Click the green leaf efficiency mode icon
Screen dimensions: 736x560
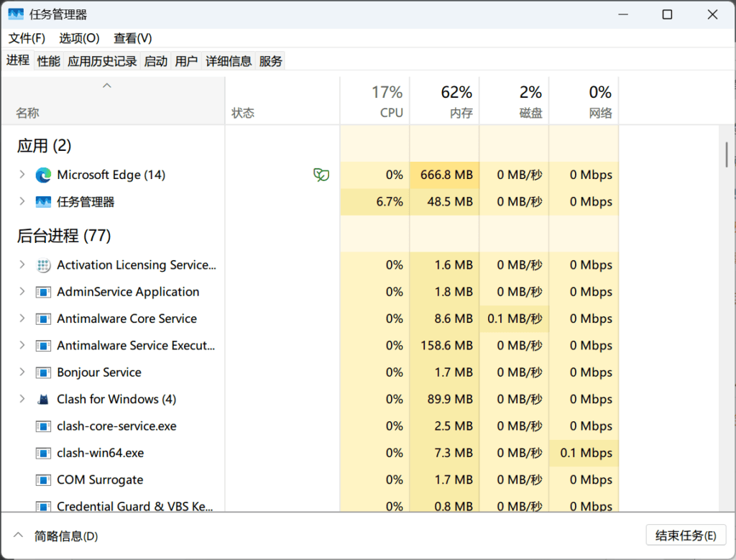(321, 175)
